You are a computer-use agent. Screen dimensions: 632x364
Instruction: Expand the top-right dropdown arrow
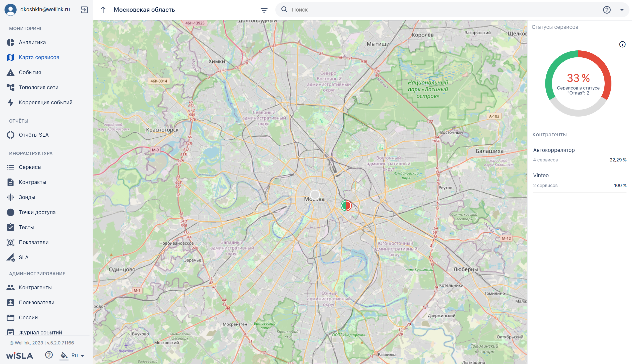622,10
